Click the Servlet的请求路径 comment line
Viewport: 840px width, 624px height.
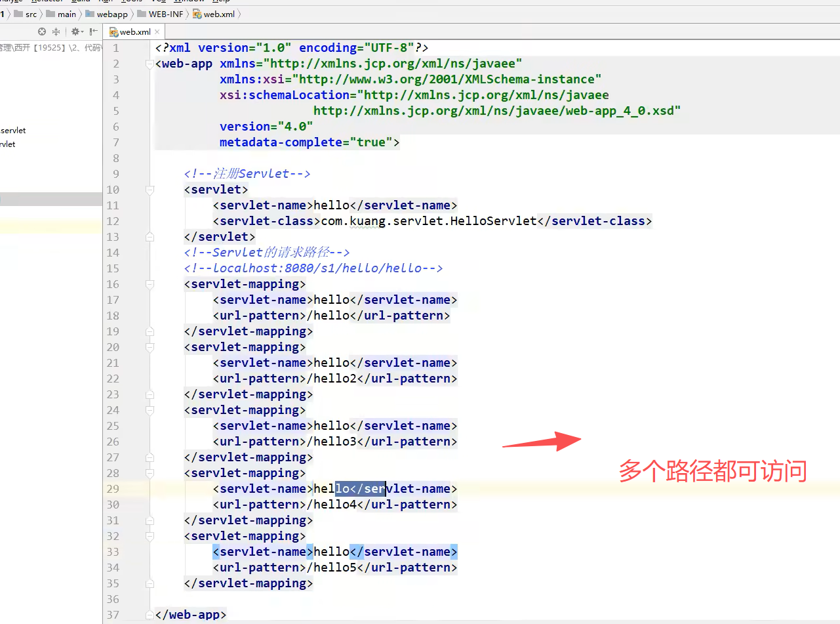point(268,253)
